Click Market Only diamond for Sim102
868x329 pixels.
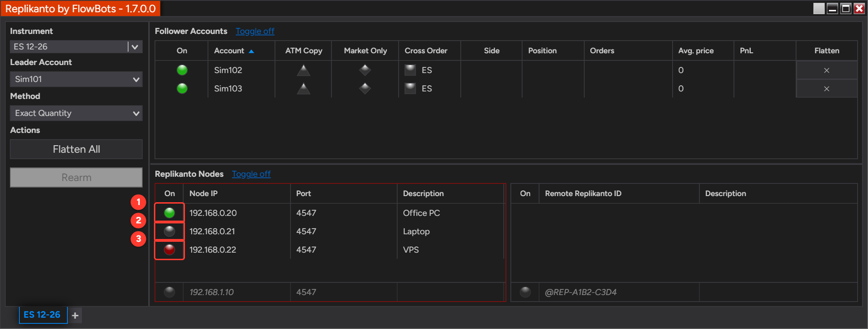[x=365, y=70]
